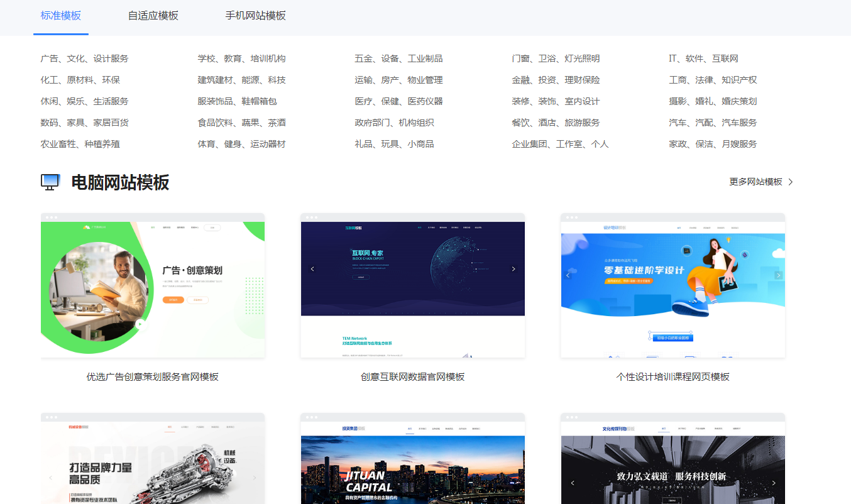This screenshot has width=851, height=504.
Task: Open the 创意互联网数据官网模板 template link
Action: click(x=413, y=378)
